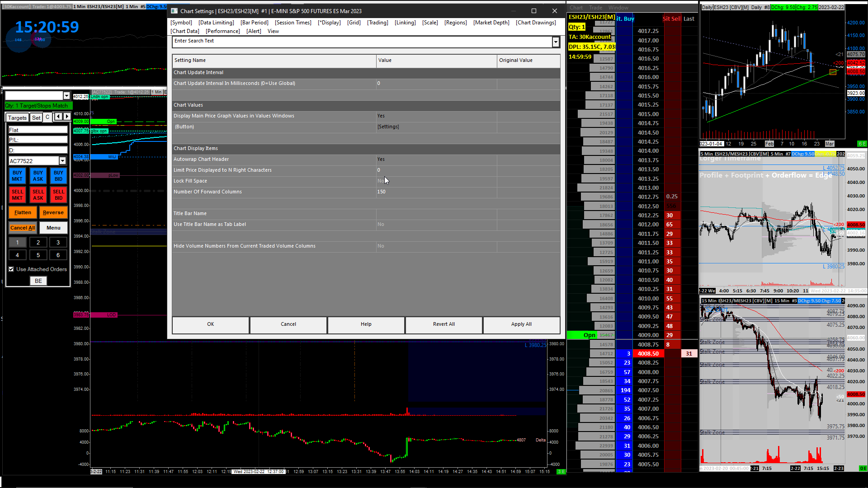Open the [Bar Period] settings tab
This screenshot has height=488, width=868.
click(254, 23)
